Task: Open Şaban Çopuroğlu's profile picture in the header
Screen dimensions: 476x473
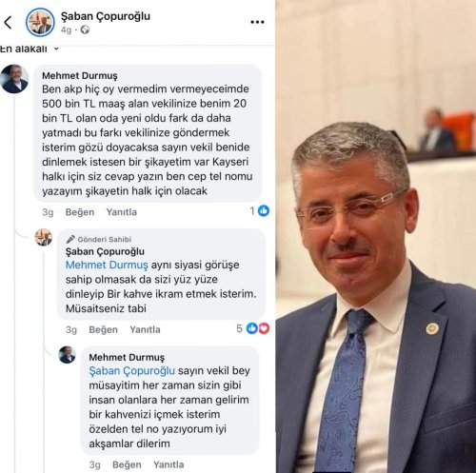Action: point(40,22)
